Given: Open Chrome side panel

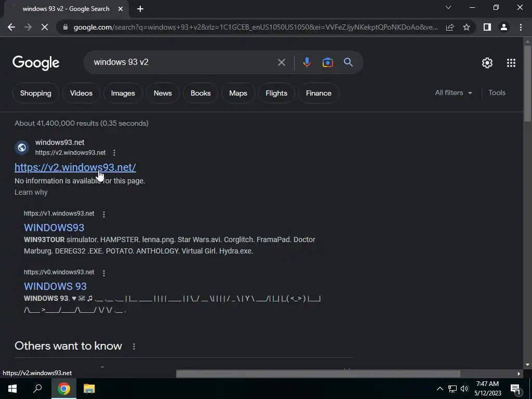Looking at the screenshot, I should tap(487, 27).
